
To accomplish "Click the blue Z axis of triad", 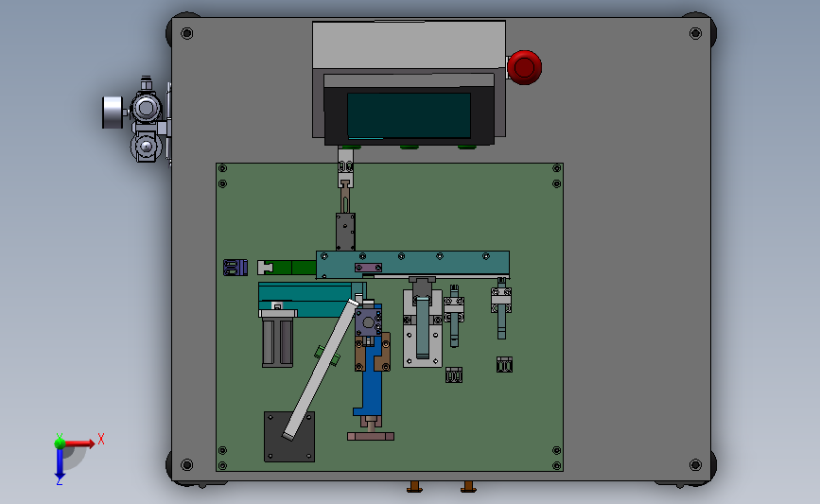I will [x=60, y=463].
